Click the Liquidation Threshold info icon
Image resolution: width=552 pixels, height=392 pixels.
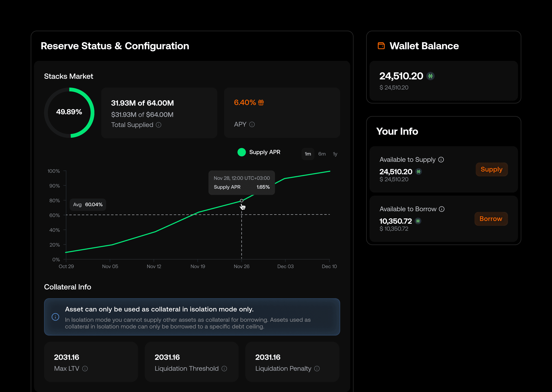224,369
